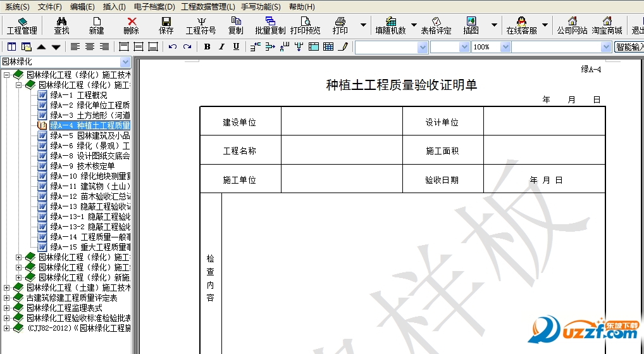The height and width of the screenshot is (354, 644).
Task: Open the 工程数据管理(L) menu
Action: [x=208, y=6]
